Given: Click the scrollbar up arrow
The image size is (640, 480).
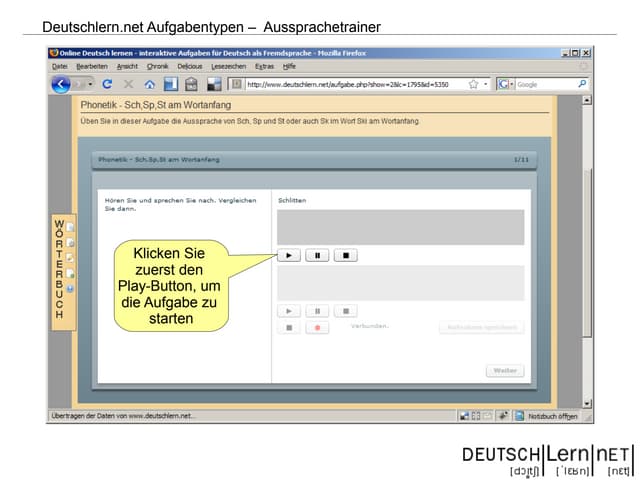Looking at the screenshot, I should click(x=587, y=100).
